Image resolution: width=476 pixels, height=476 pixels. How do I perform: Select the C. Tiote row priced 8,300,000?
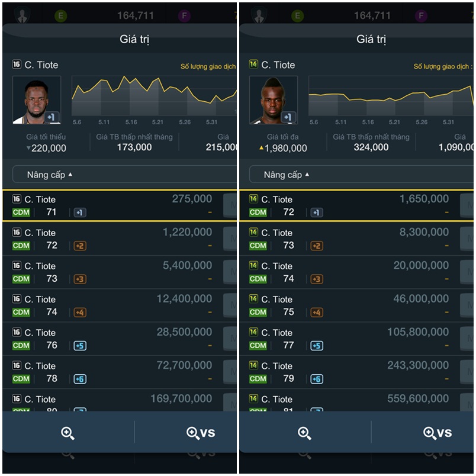349,239
